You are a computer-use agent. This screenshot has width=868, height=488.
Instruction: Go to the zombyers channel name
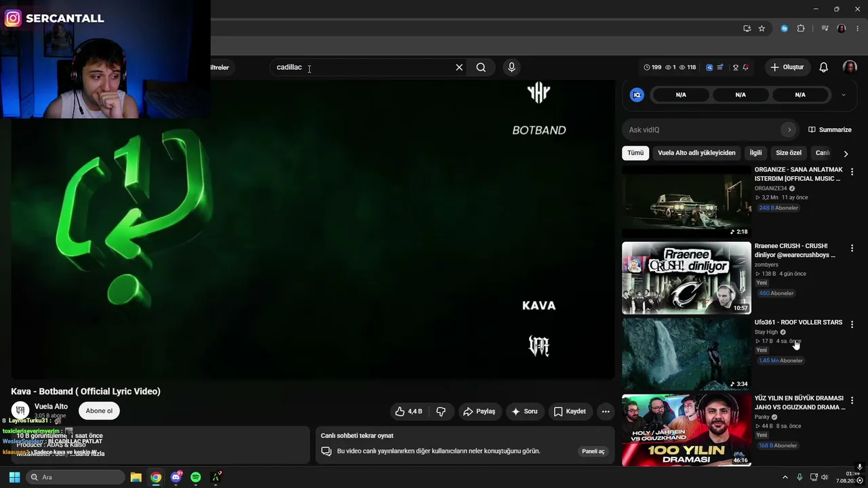[x=766, y=264]
